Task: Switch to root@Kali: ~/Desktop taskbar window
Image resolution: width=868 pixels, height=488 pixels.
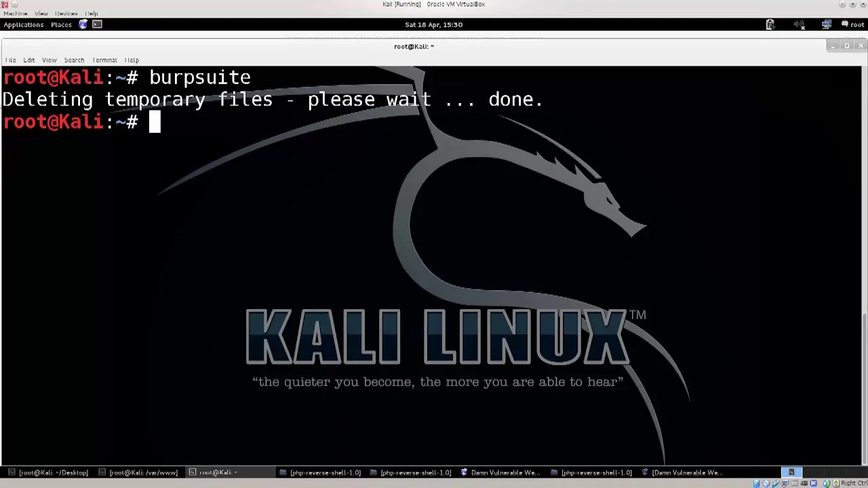Action: tap(48, 472)
